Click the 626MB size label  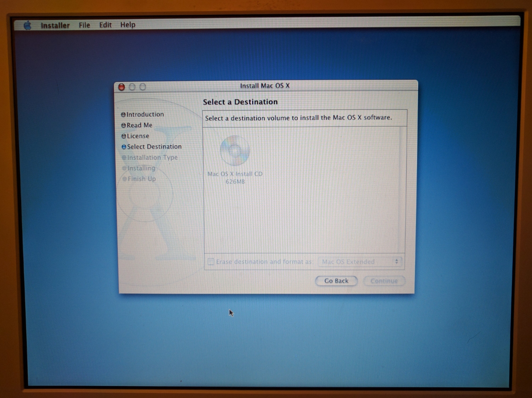(x=235, y=182)
